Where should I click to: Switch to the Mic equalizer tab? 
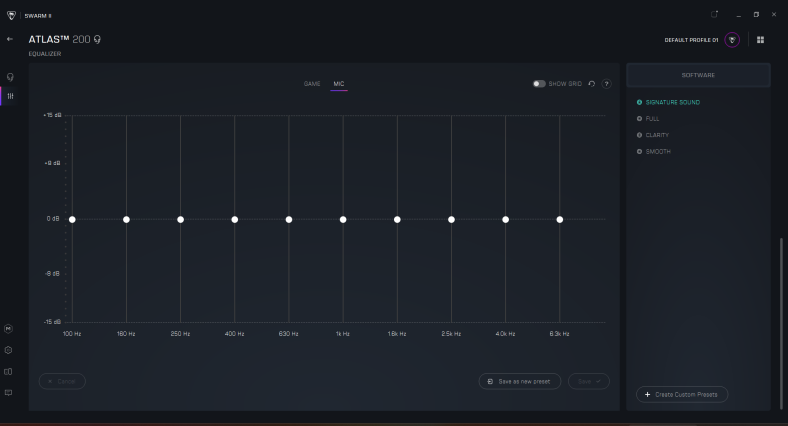(339, 84)
